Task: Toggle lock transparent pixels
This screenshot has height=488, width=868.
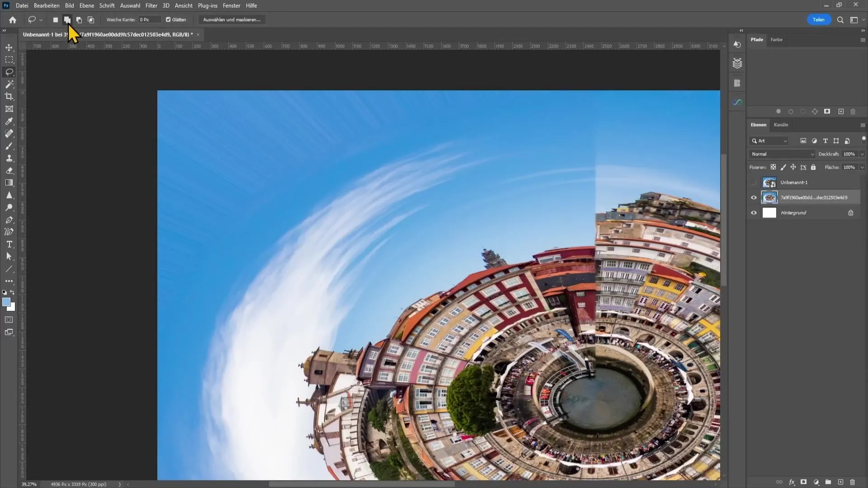Action: (x=773, y=167)
